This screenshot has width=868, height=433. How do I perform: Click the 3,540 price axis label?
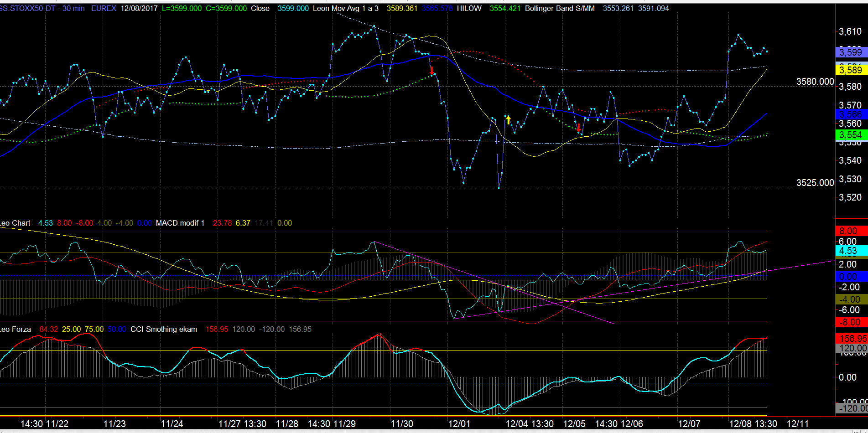click(x=850, y=160)
